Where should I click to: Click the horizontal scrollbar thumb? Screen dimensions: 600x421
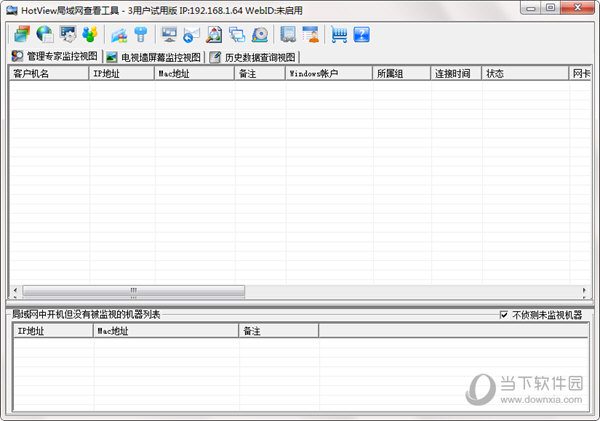pos(134,291)
